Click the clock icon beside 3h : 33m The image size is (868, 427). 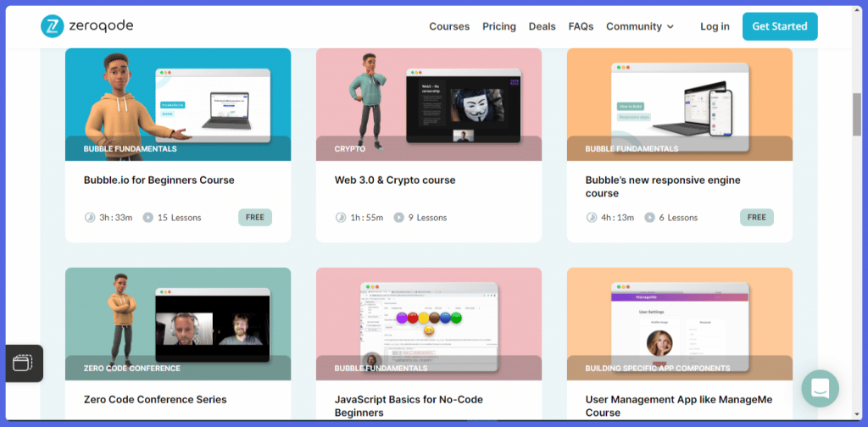point(89,218)
